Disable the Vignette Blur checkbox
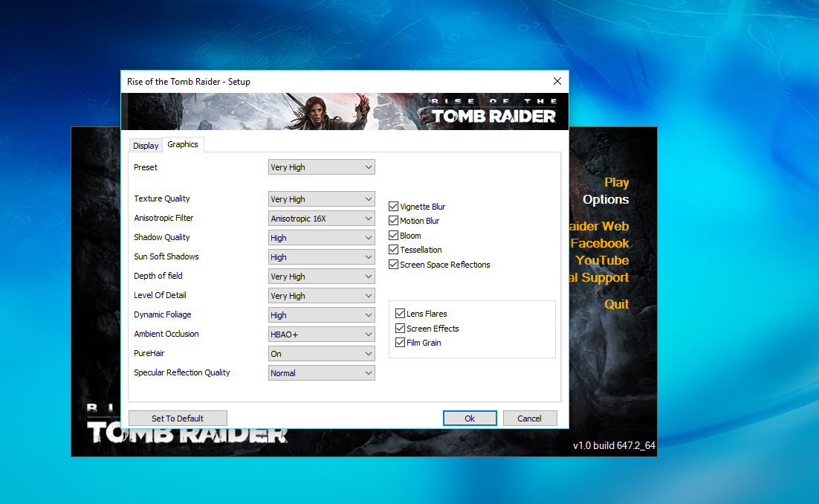 coord(394,207)
